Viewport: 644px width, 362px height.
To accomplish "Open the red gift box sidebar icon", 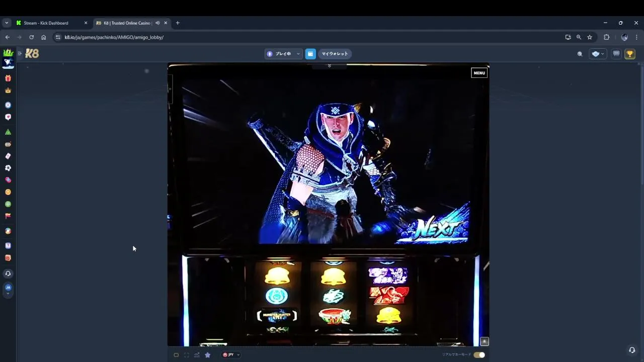I will (8, 78).
